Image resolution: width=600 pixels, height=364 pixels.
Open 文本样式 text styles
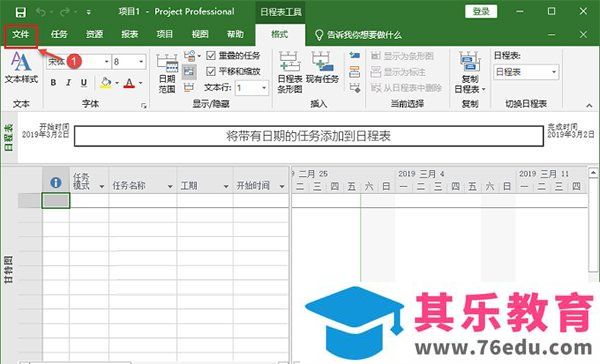21,67
